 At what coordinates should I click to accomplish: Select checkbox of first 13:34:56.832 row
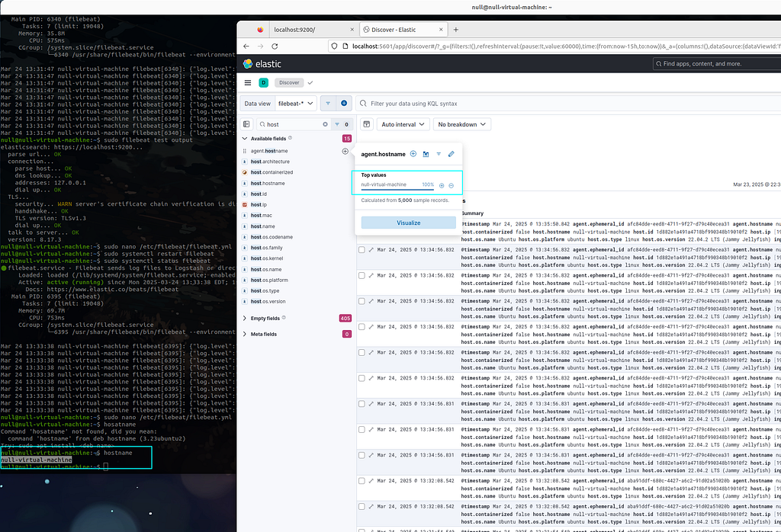pyautogui.click(x=362, y=250)
